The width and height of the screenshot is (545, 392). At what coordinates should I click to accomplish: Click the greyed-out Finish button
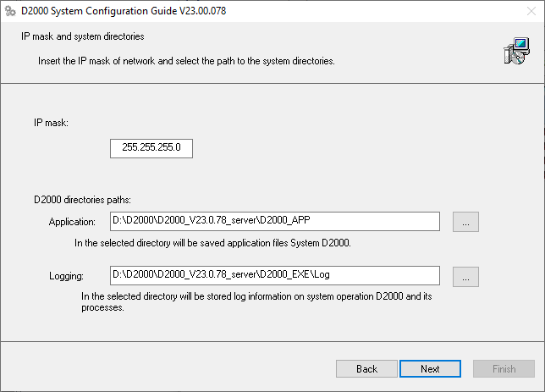(x=504, y=369)
